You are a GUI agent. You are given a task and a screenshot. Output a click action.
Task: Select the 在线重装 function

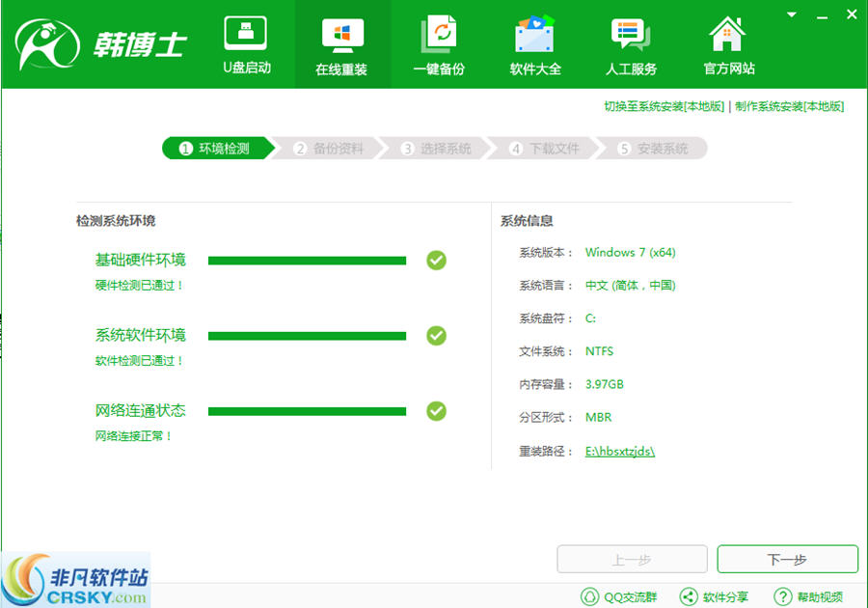(x=342, y=43)
